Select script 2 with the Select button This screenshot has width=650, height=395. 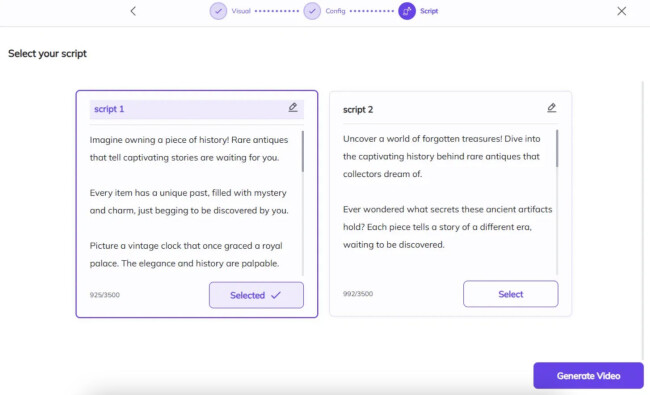pos(511,294)
